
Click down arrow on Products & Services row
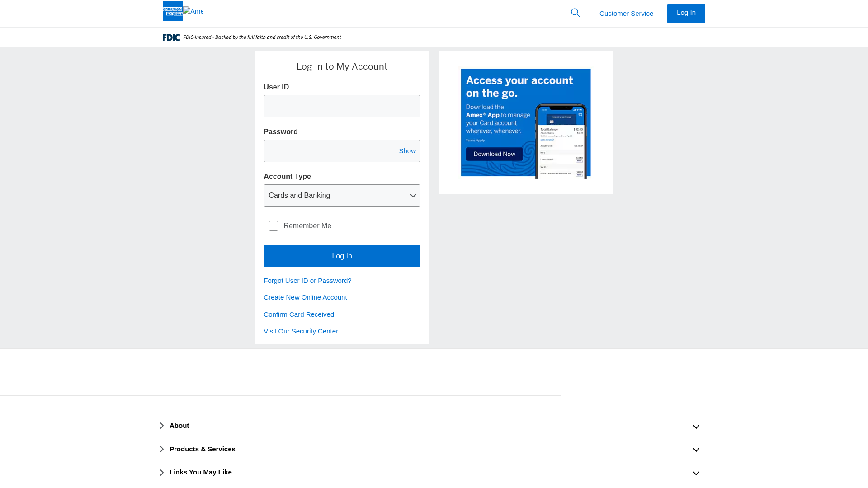[x=696, y=450]
